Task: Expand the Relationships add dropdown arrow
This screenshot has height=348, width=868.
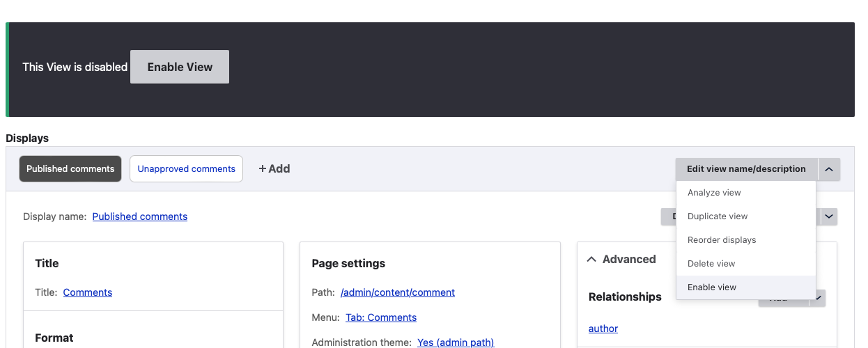Action: [819, 298]
